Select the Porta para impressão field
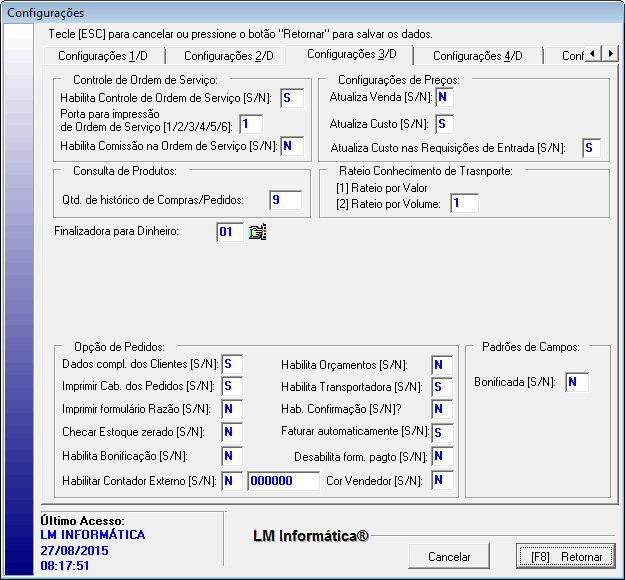 point(250,124)
